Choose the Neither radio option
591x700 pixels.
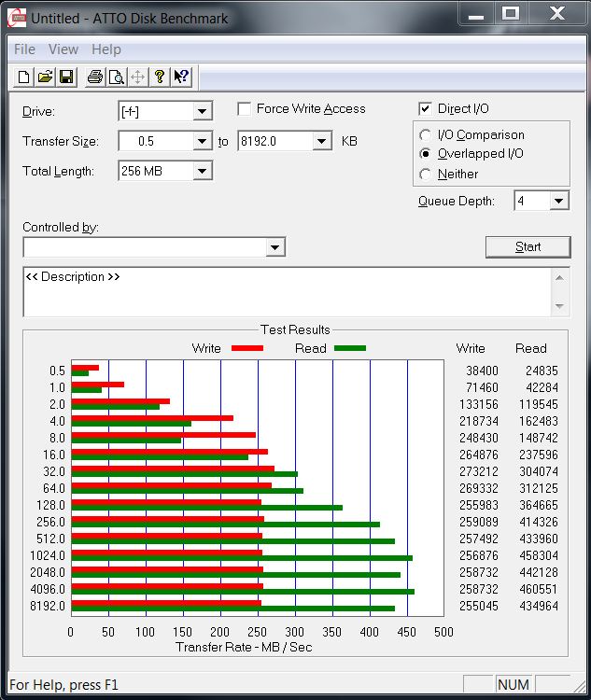[x=426, y=175]
